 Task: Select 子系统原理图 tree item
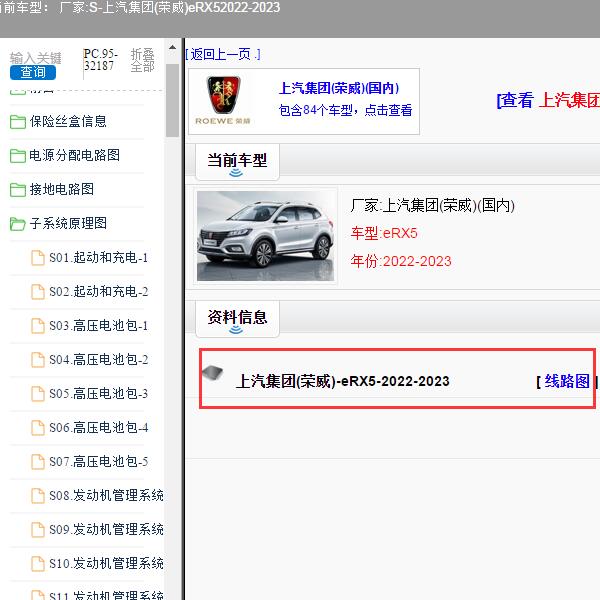pyautogui.click(x=68, y=223)
